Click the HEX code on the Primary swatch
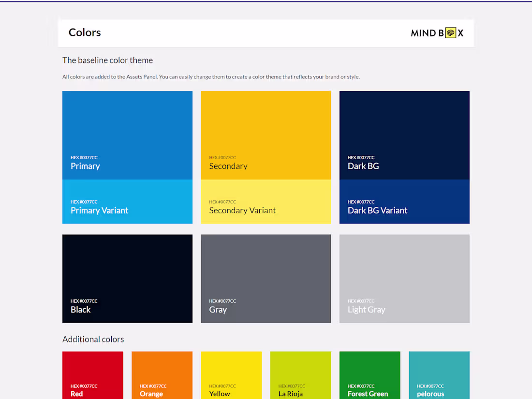Viewport: 532px width, 399px height. (x=84, y=157)
